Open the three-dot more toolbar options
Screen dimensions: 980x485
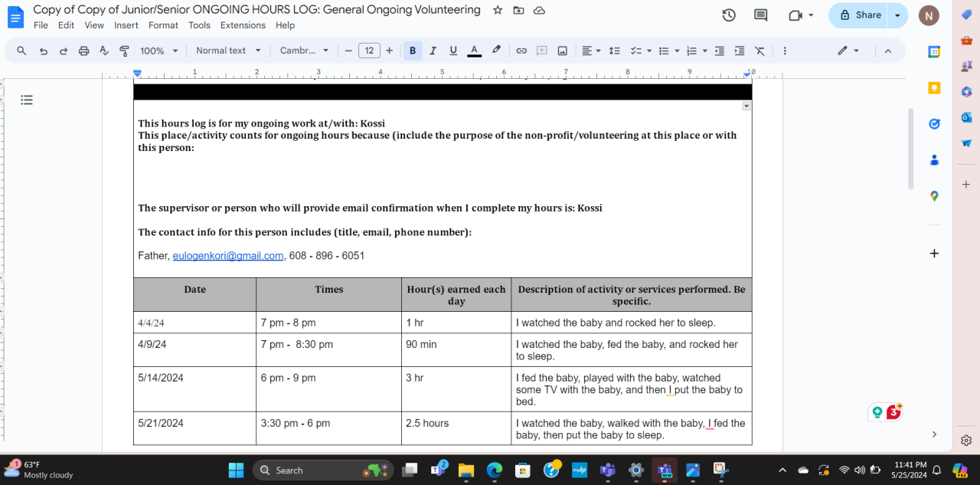[785, 51]
